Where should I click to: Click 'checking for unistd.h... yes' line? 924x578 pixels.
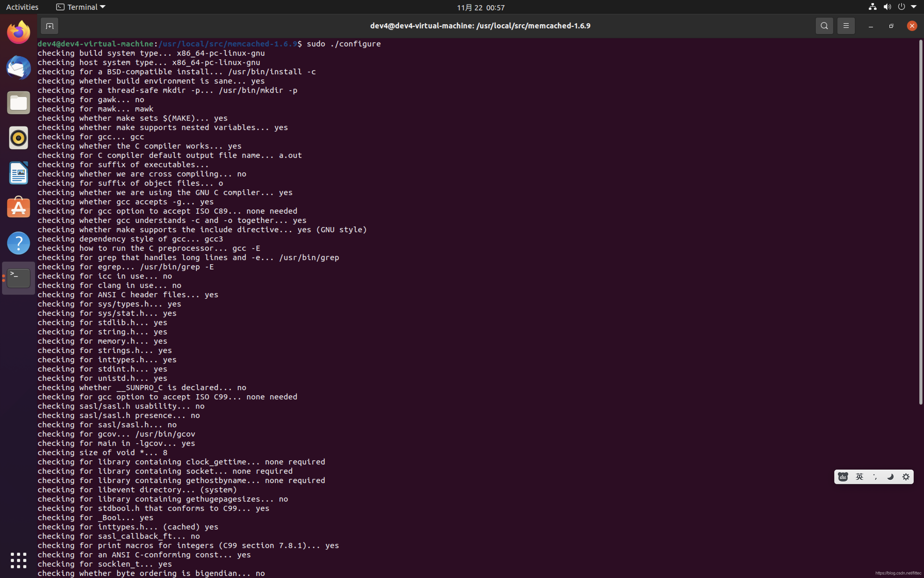[102, 378]
